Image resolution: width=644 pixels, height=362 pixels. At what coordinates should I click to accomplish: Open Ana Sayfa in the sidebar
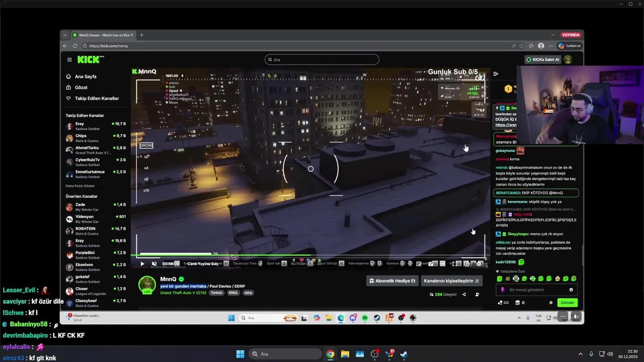86,76
